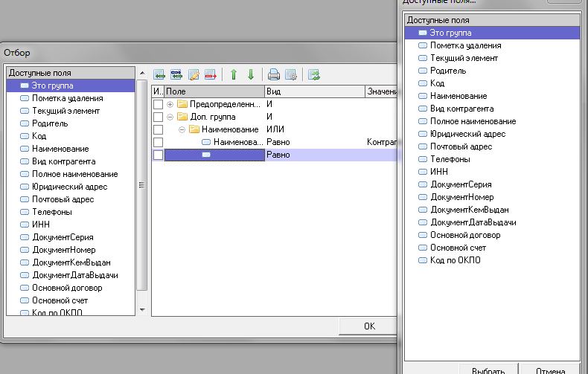Enable the checkbox for Доп. группа row

[x=158, y=117]
